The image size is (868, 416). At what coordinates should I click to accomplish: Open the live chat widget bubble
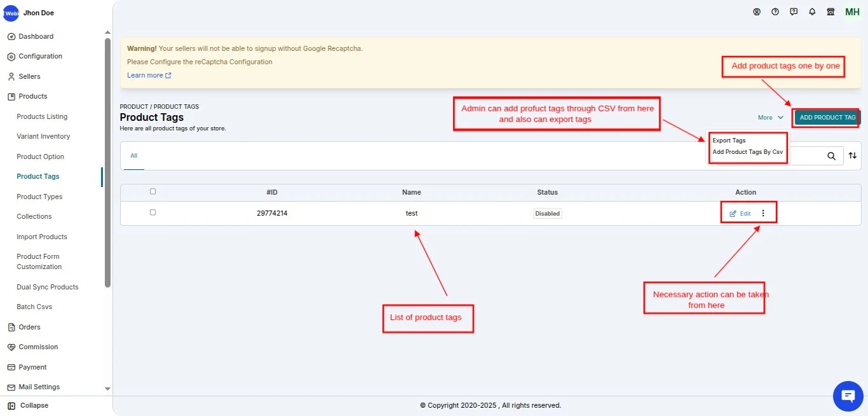point(848,396)
